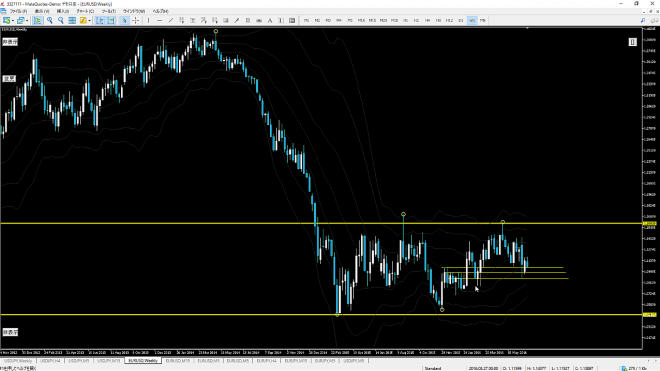Click the second white label button below top-left
The image size is (660, 371).
pyautogui.click(x=9, y=79)
